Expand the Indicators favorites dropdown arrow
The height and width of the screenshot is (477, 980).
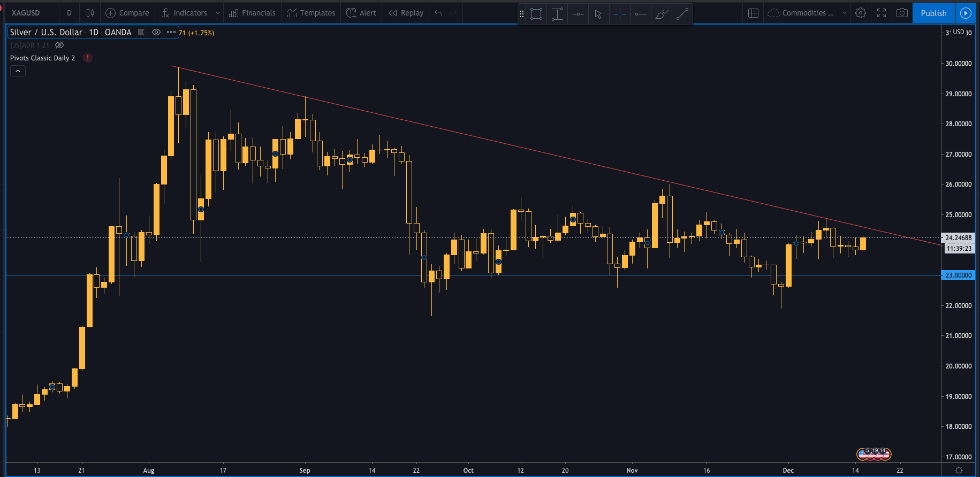click(217, 13)
